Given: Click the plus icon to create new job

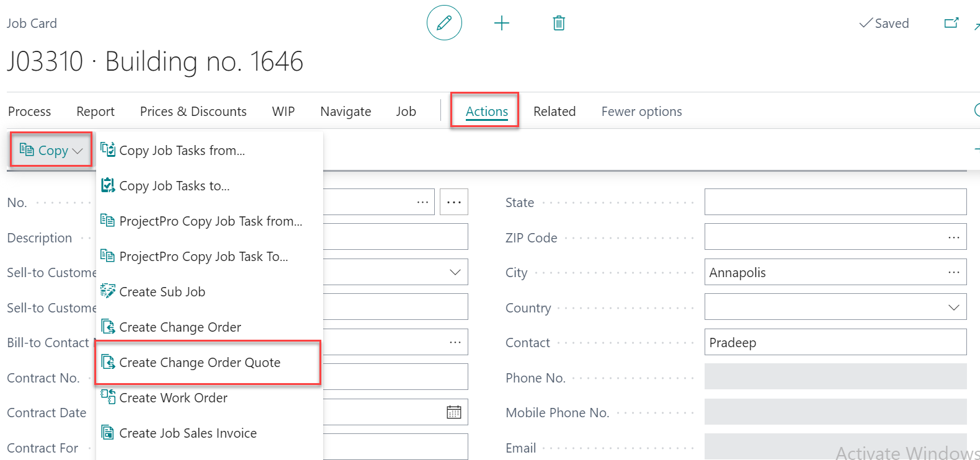Looking at the screenshot, I should [501, 23].
